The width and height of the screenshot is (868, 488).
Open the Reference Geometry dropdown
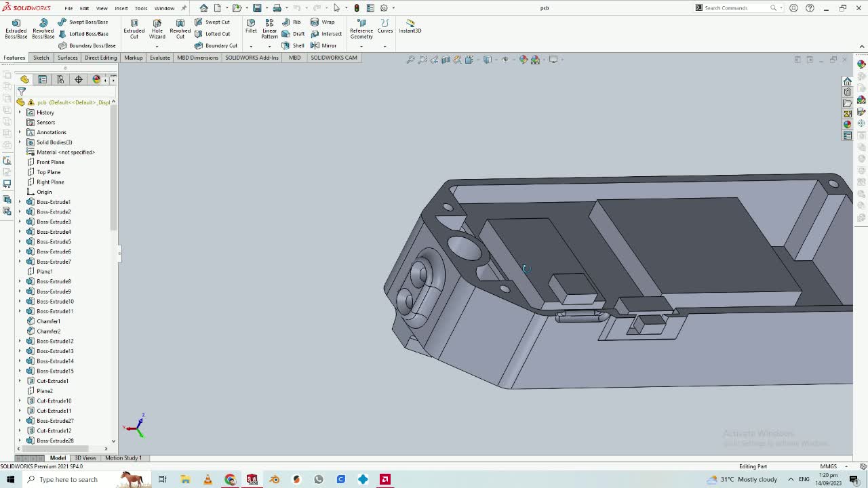click(x=361, y=45)
